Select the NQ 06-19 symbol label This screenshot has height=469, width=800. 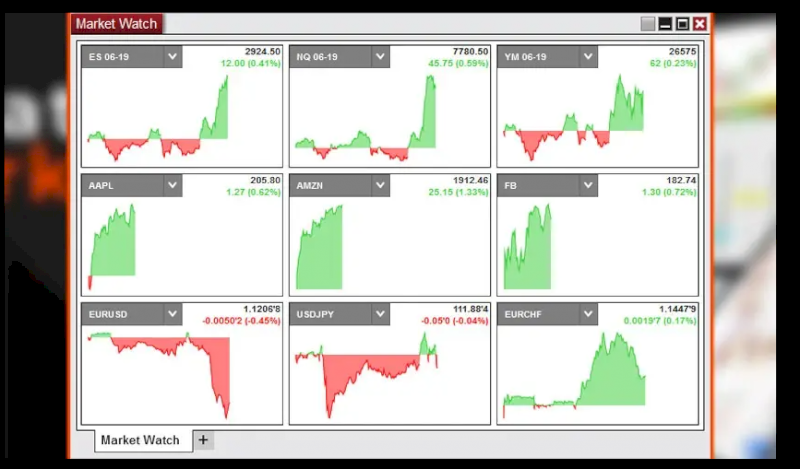pyautogui.click(x=317, y=57)
